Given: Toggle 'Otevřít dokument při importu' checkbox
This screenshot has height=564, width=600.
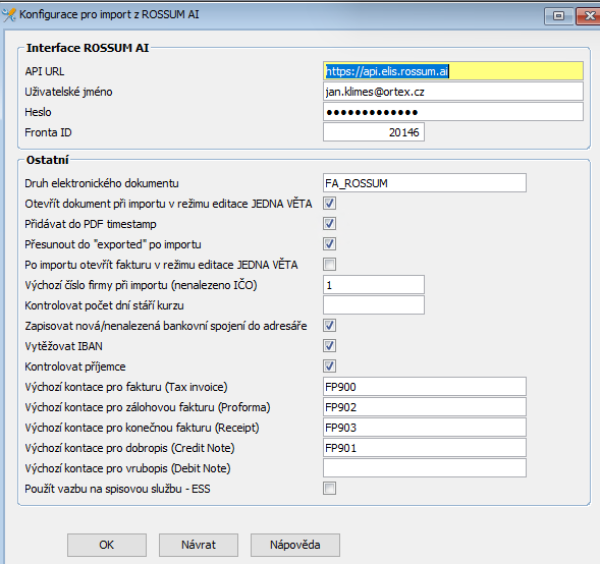Looking at the screenshot, I should 329,203.
